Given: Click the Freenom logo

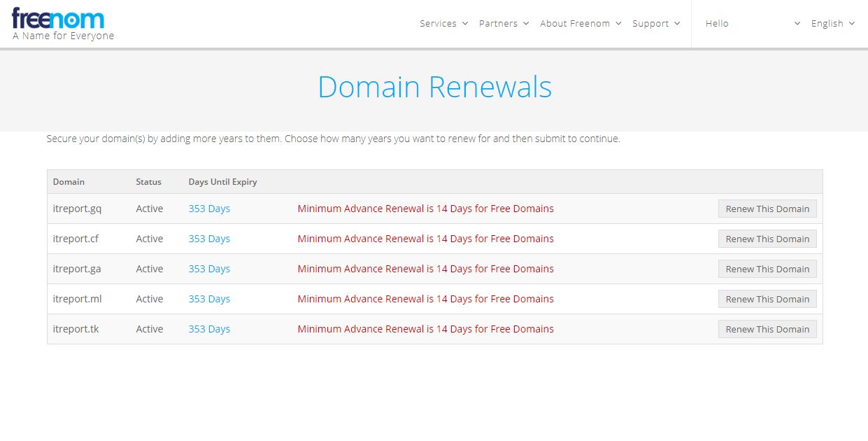Looking at the screenshot, I should [58, 18].
